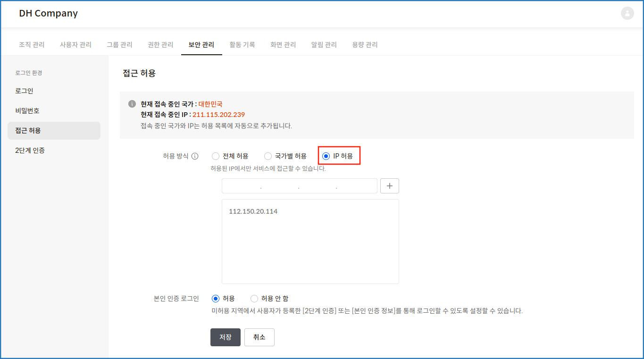The image size is (644, 359).
Task: Select 접근 허용 in the sidebar
Action: click(54, 131)
